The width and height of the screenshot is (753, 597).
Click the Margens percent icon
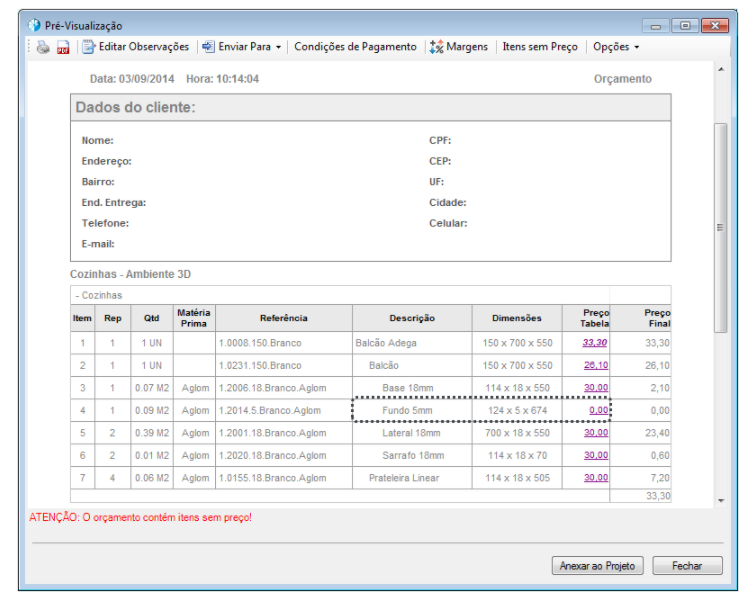436,47
